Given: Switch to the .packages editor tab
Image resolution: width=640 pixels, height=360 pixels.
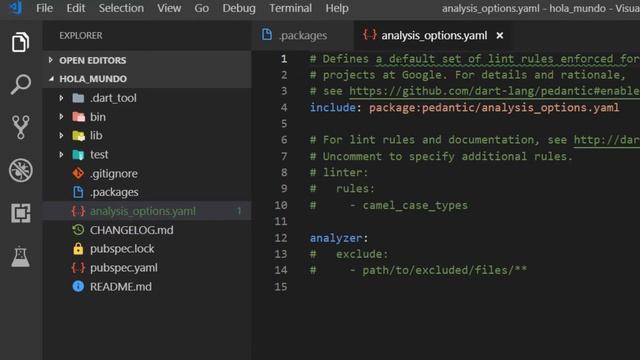Looking at the screenshot, I should pos(303,36).
